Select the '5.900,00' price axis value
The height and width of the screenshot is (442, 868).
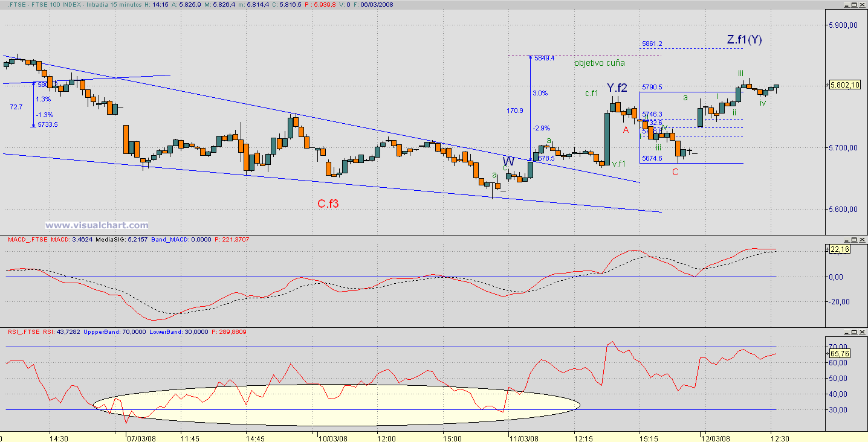point(844,25)
